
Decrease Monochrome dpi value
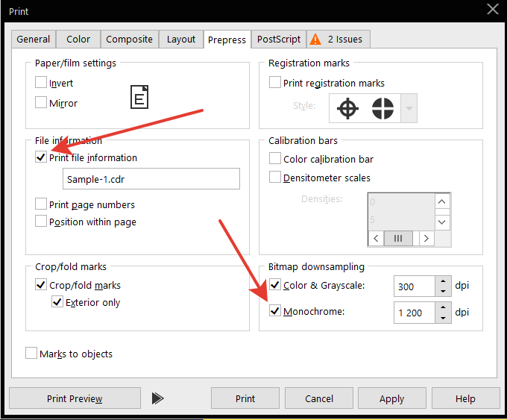click(x=443, y=318)
